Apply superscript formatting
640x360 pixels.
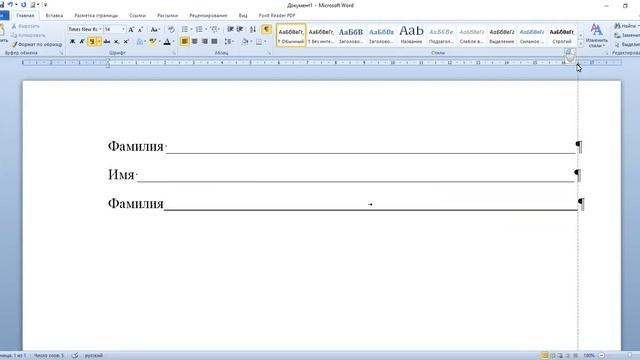[126, 42]
